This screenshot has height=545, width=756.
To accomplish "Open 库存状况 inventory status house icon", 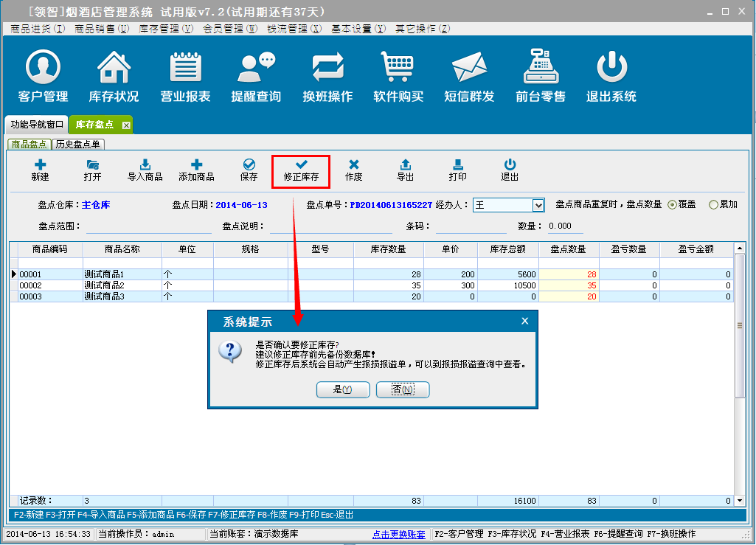I will coord(114,68).
